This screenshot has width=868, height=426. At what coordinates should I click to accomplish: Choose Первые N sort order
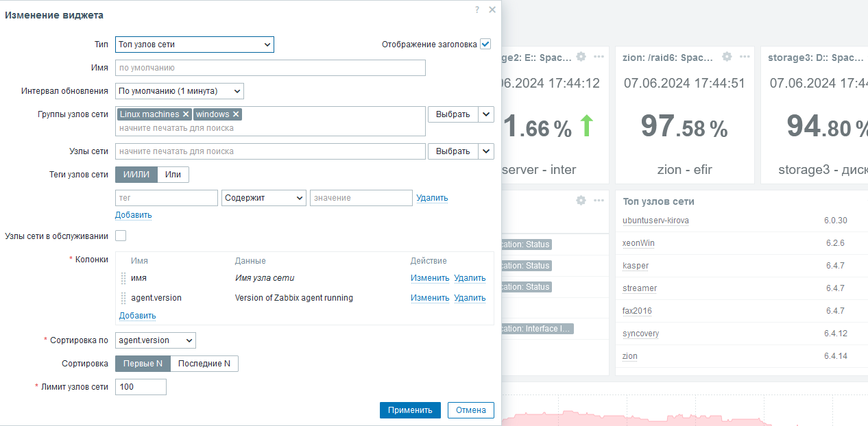pos(143,364)
